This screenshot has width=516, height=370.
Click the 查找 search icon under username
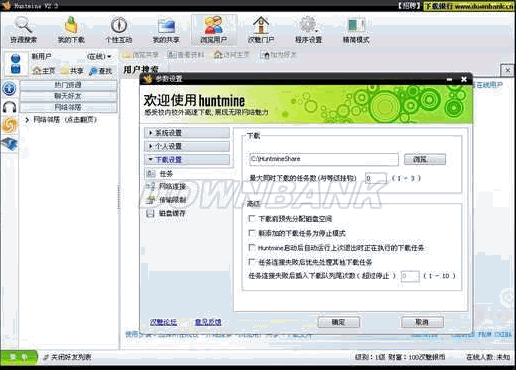(101, 71)
